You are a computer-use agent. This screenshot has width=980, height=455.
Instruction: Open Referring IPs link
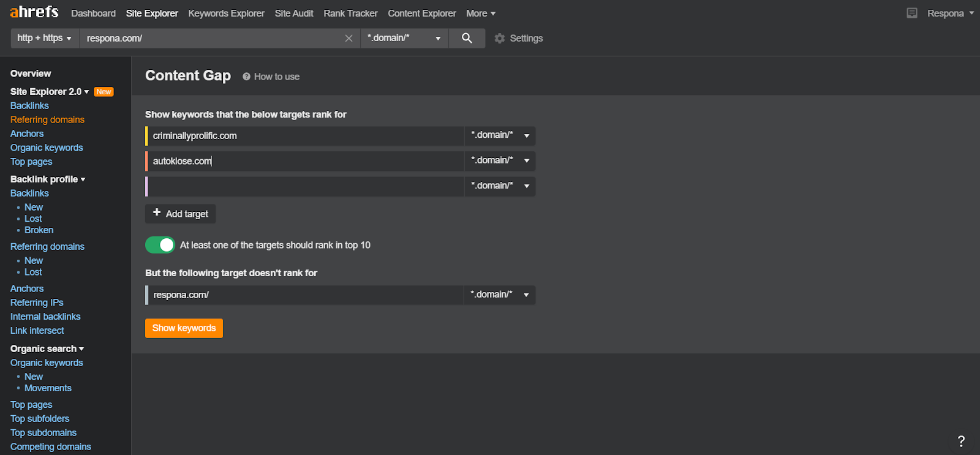click(37, 303)
